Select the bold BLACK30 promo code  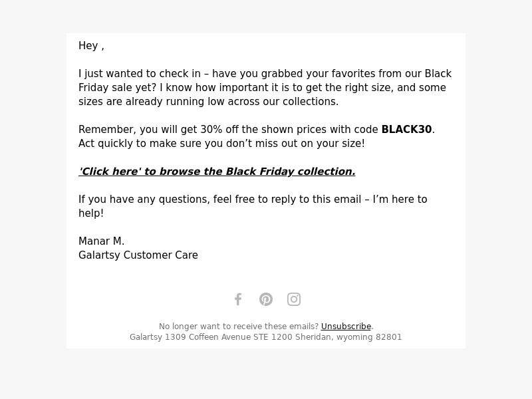406,129
